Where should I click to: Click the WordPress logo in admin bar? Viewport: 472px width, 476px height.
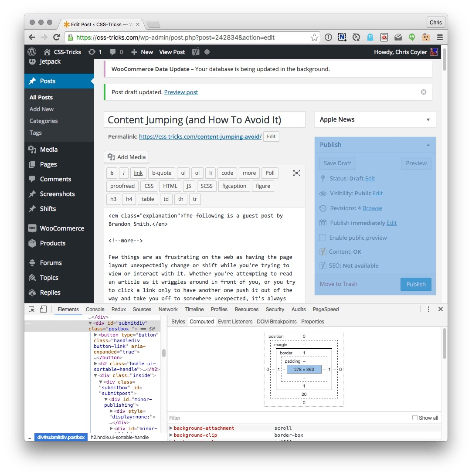click(32, 52)
